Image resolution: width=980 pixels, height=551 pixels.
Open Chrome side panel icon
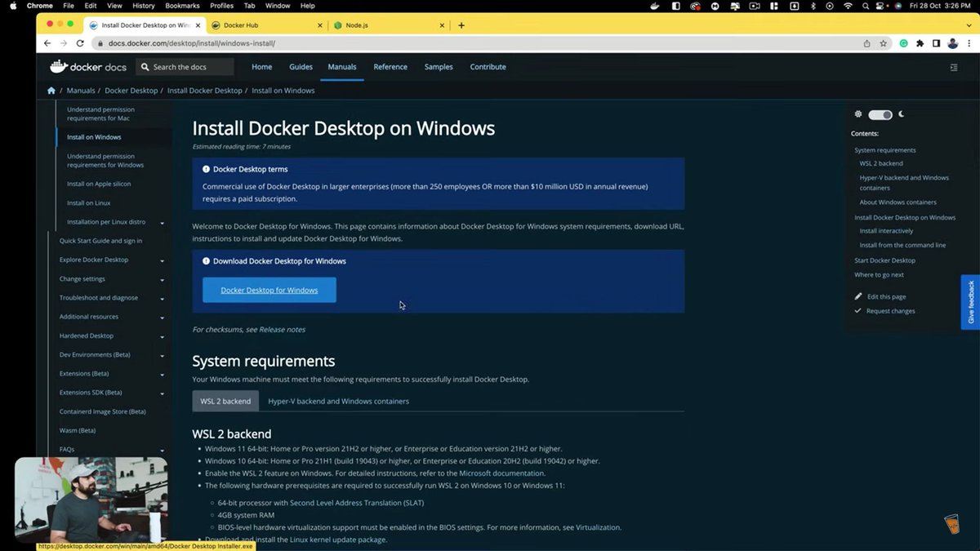[936, 43]
